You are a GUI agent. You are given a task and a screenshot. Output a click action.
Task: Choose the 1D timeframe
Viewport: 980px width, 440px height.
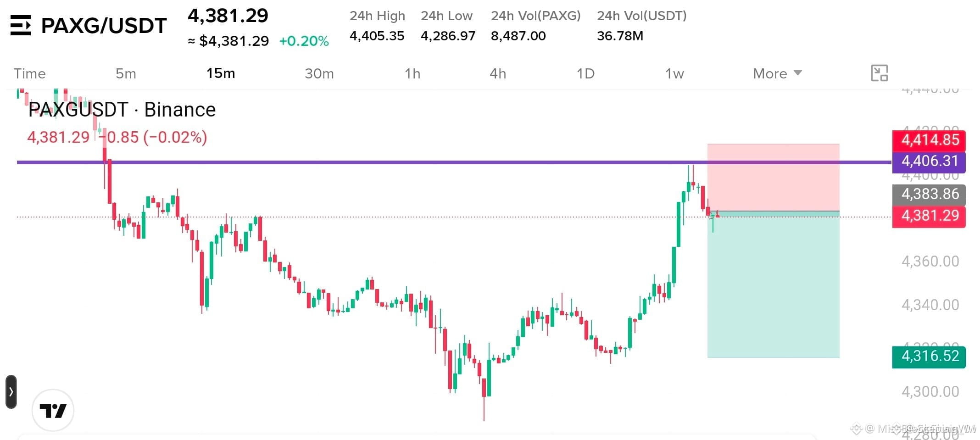point(585,73)
